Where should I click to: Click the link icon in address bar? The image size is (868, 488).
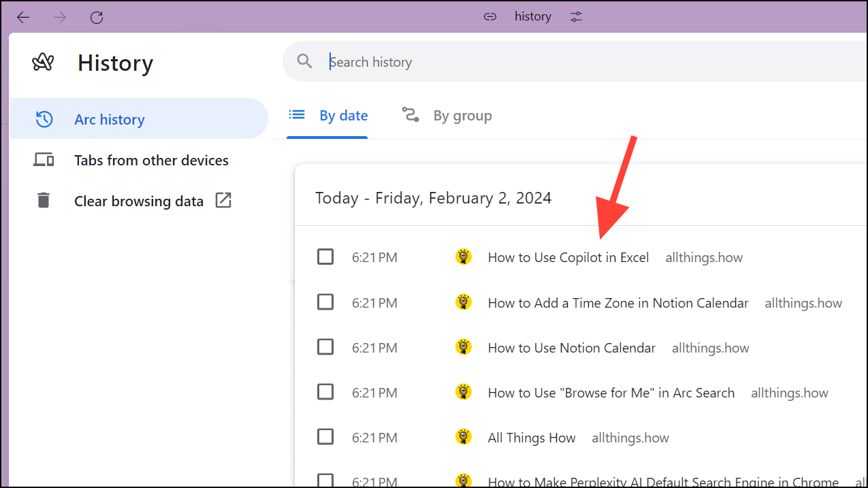click(489, 17)
